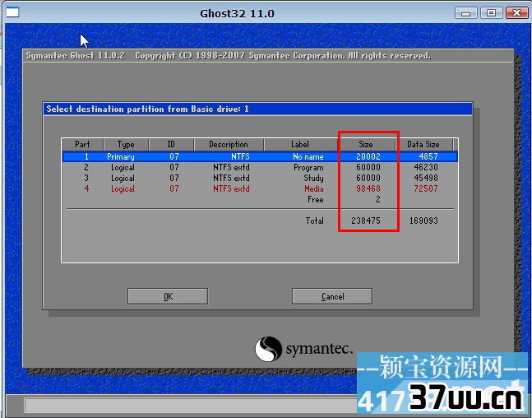Select partition 1 Primary NTFS row

(260, 156)
